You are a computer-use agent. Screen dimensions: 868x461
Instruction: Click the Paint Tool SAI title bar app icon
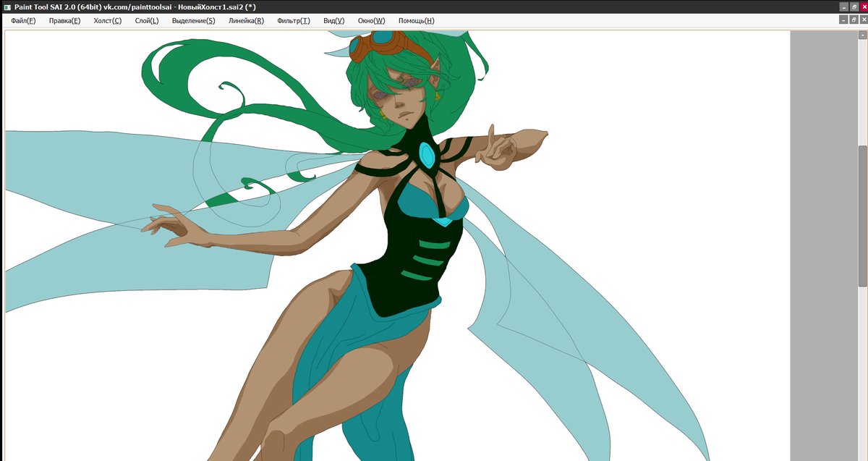tap(7, 7)
